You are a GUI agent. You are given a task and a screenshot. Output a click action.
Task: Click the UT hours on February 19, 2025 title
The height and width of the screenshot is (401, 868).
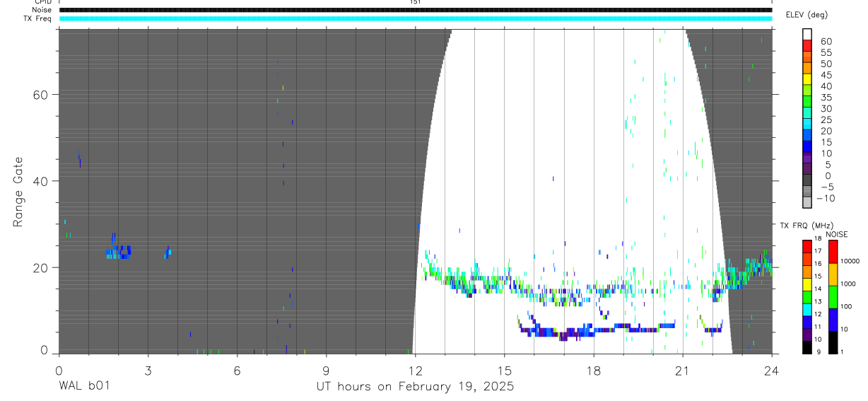[x=415, y=387]
